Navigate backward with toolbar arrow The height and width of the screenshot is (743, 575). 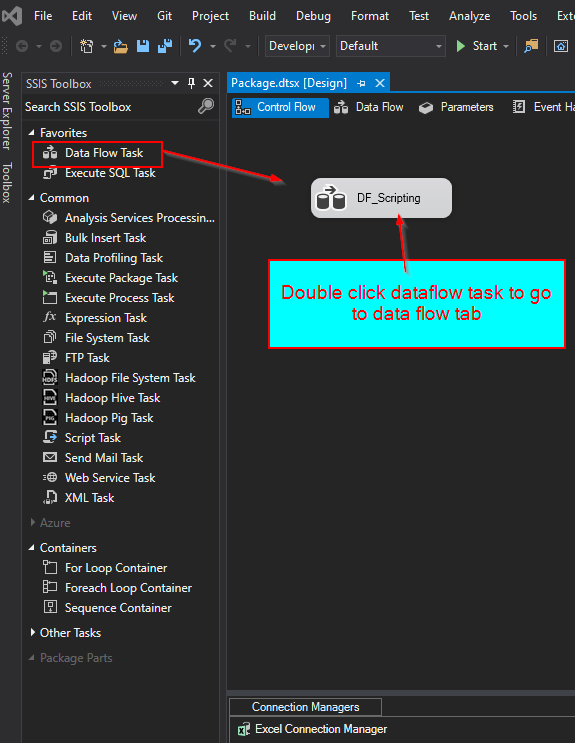[22, 46]
